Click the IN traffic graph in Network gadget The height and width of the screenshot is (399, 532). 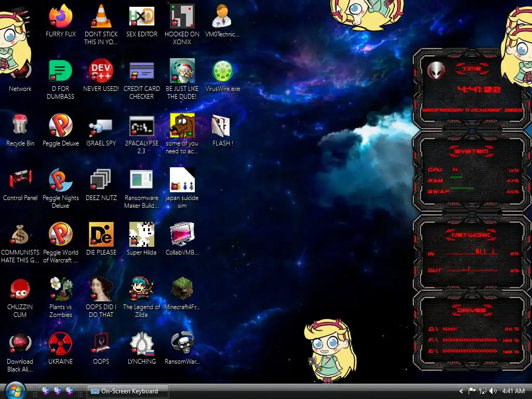472,252
